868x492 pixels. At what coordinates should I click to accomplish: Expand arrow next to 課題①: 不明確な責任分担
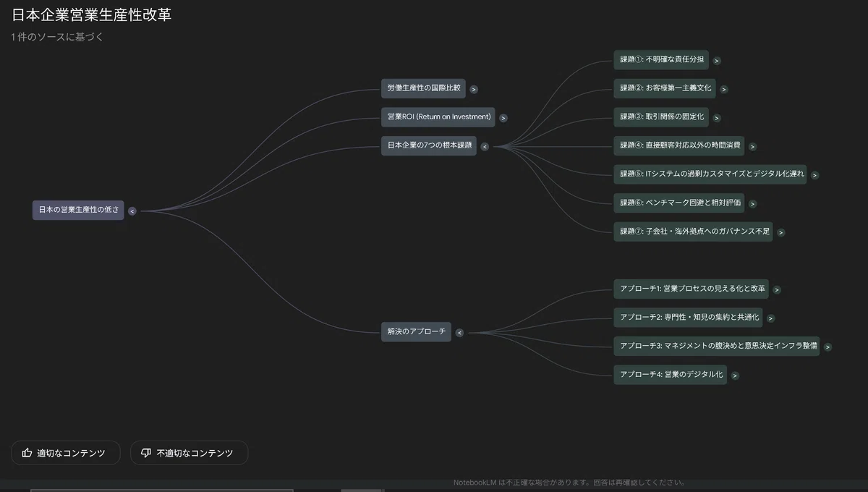coord(717,61)
